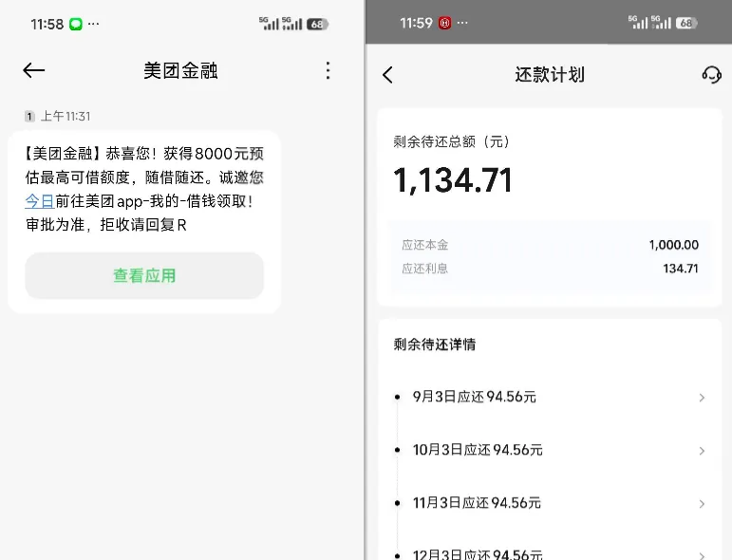
Task: Tap the back chevron on 还款计划 page
Action: (387, 75)
